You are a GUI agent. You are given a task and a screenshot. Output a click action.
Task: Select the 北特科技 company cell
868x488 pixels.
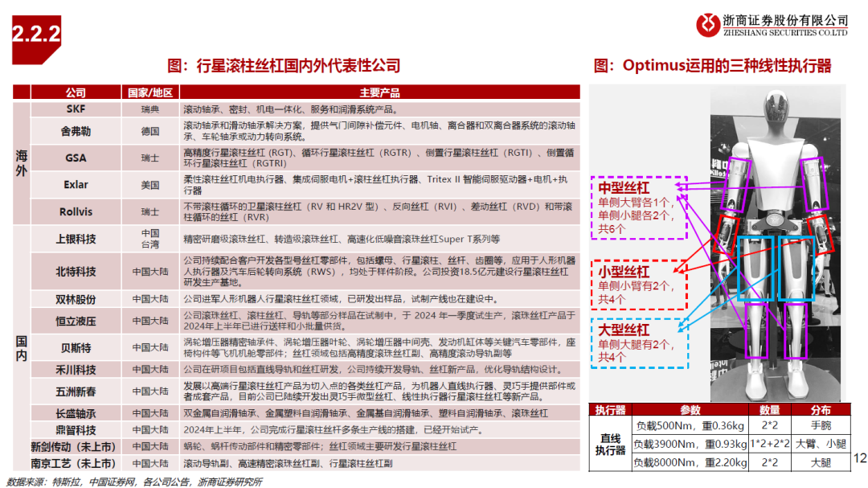pyautogui.click(x=76, y=272)
